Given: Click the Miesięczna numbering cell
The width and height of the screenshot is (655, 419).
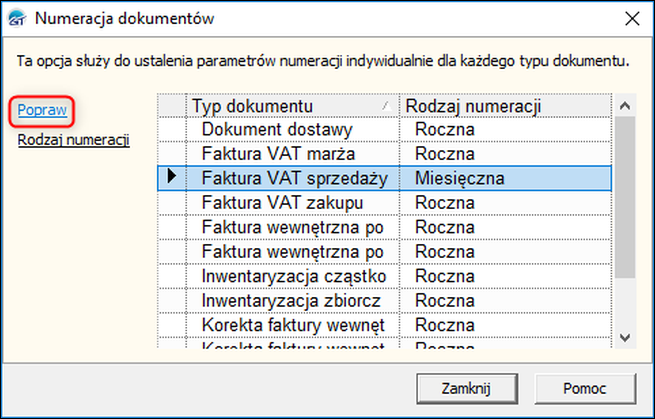Looking at the screenshot, I should click(459, 178).
